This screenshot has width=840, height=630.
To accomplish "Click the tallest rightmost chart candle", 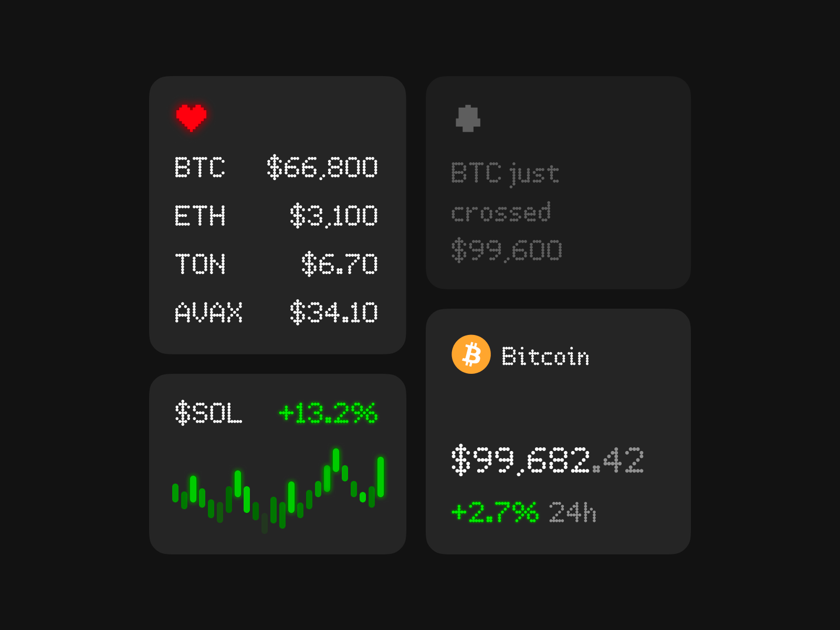I will pos(381,477).
